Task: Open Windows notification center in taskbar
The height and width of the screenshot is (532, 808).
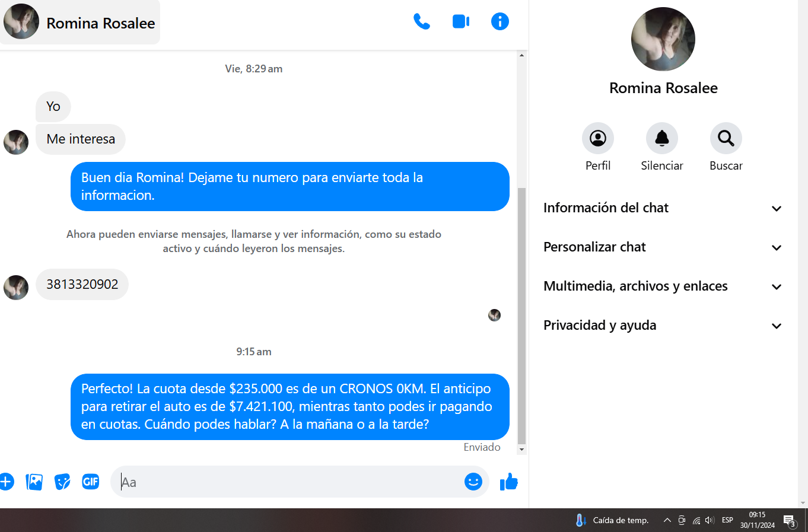Action: [790, 521]
